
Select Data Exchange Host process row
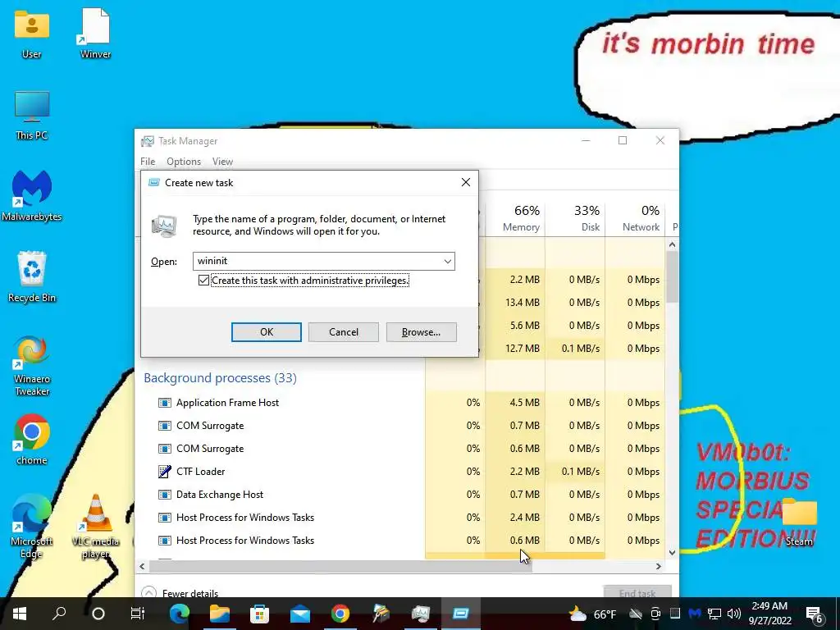[400, 495]
